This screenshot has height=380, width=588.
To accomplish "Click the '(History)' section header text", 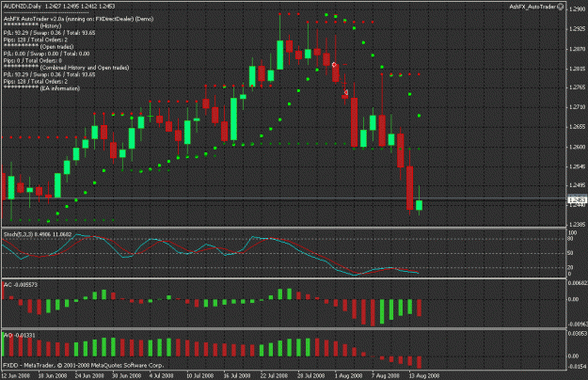I will [51, 25].
